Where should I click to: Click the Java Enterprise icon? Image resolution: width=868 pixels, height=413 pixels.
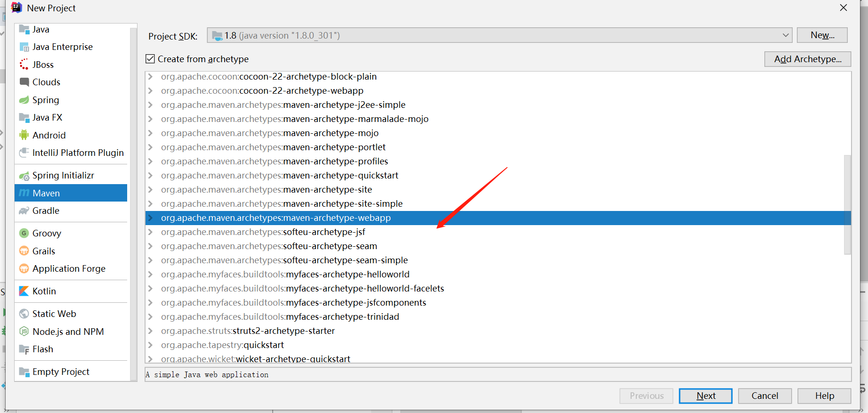[x=24, y=47]
